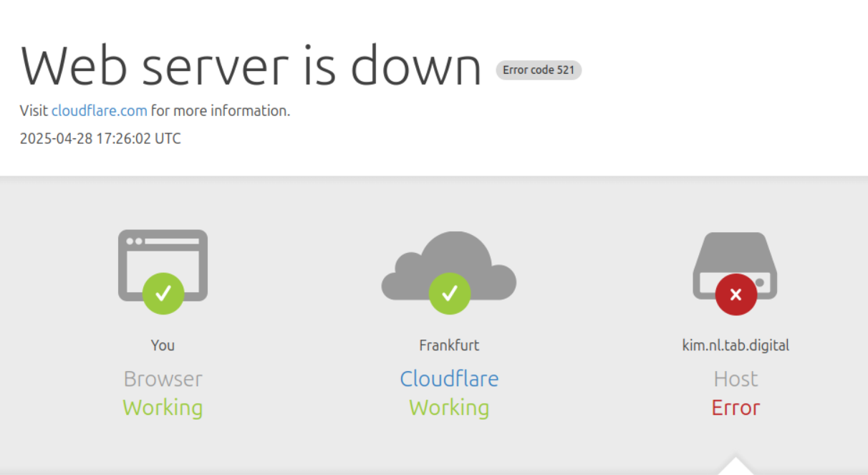Click the gray "Browser" label
868x475 pixels.
[163, 379]
